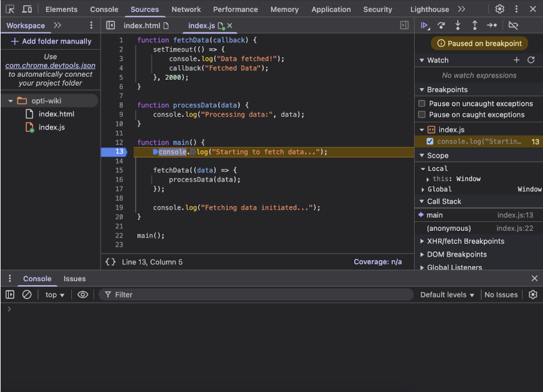Create a live expression in the console

pyautogui.click(x=83, y=294)
